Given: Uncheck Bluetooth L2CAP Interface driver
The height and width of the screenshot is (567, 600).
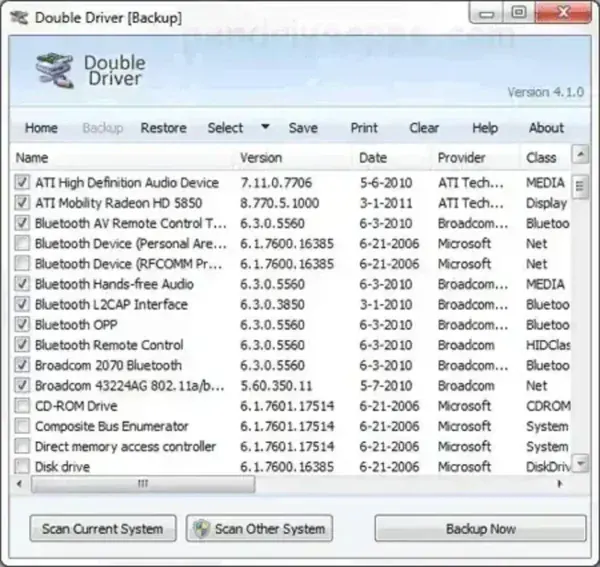Looking at the screenshot, I should [x=22, y=304].
